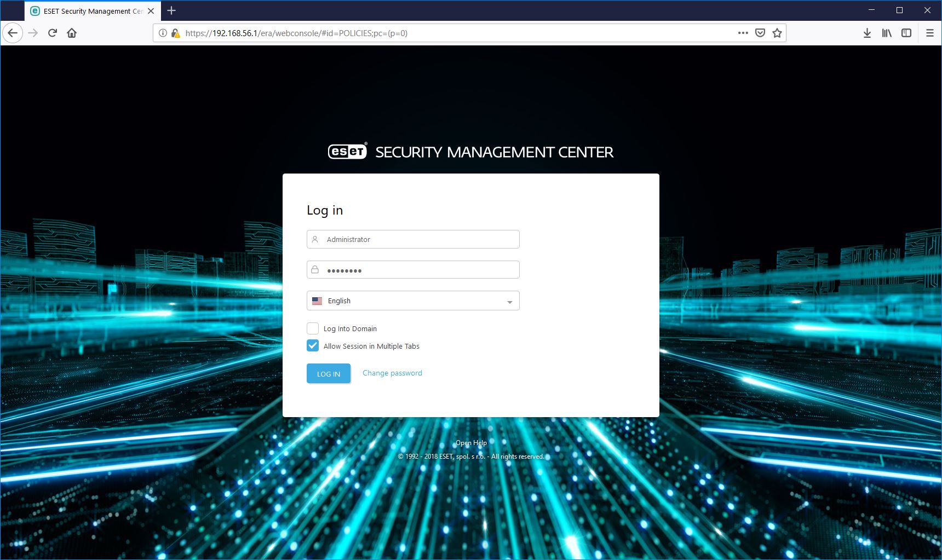Click the dropdown arrow next to English
Image resolution: width=942 pixels, height=560 pixels.
pyautogui.click(x=509, y=301)
